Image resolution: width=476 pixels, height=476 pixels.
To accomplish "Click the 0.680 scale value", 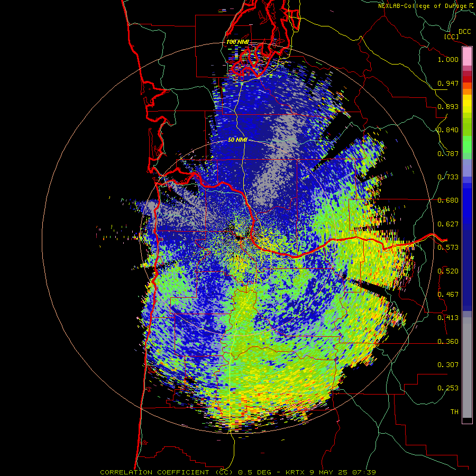I will coord(448,200).
